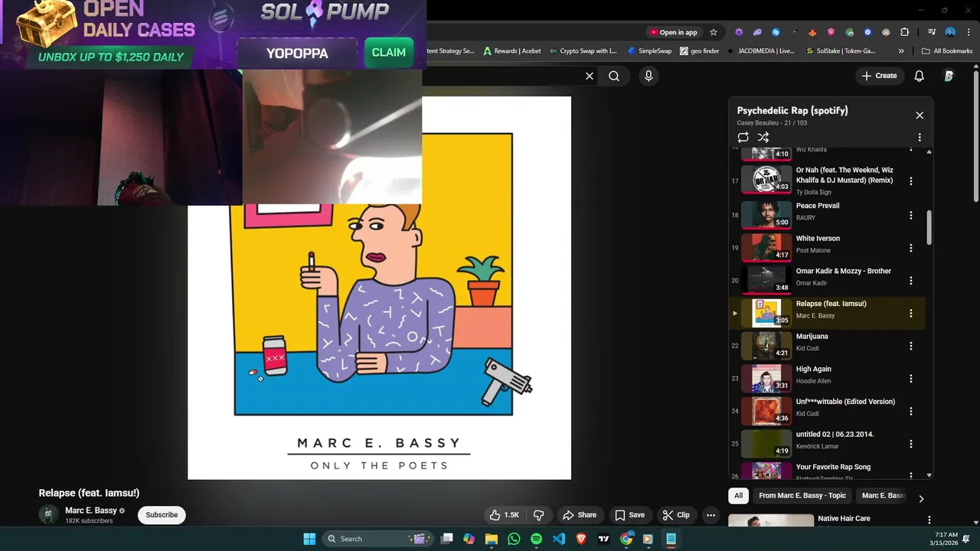Click YOPOPPA code field in ad
The width and height of the screenshot is (980, 551).
(297, 54)
